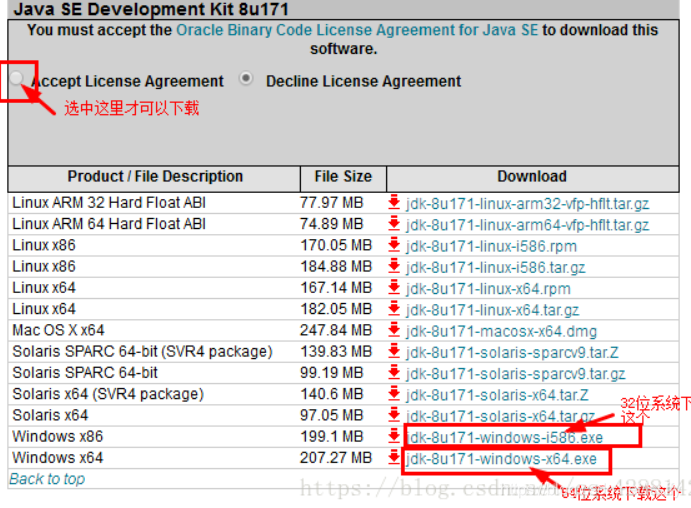This screenshot has width=691, height=508.
Task: Download jdk-8u171-linux-arm32-vfp-hflt.tar.gz
Action: pos(527,204)
